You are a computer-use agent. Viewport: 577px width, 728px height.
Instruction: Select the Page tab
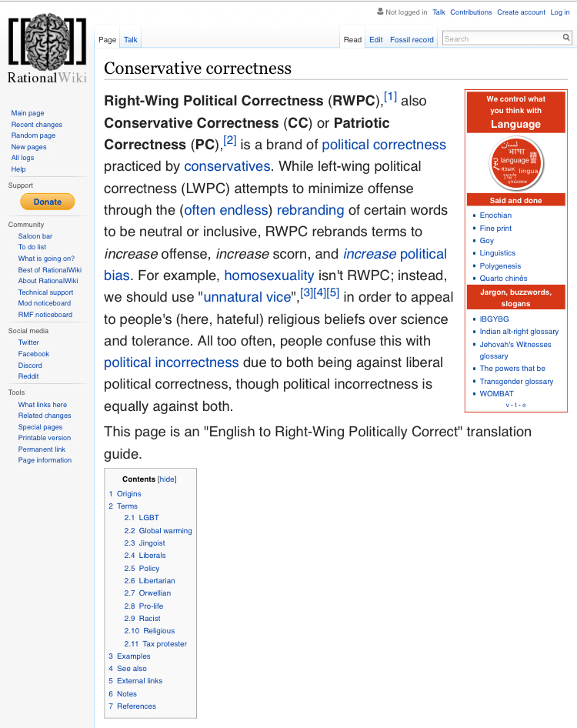pyautogui.click(x=107, y=39)
